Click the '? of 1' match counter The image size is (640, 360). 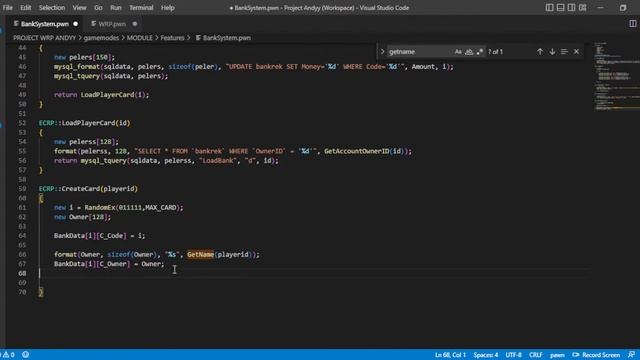[496, 52]
